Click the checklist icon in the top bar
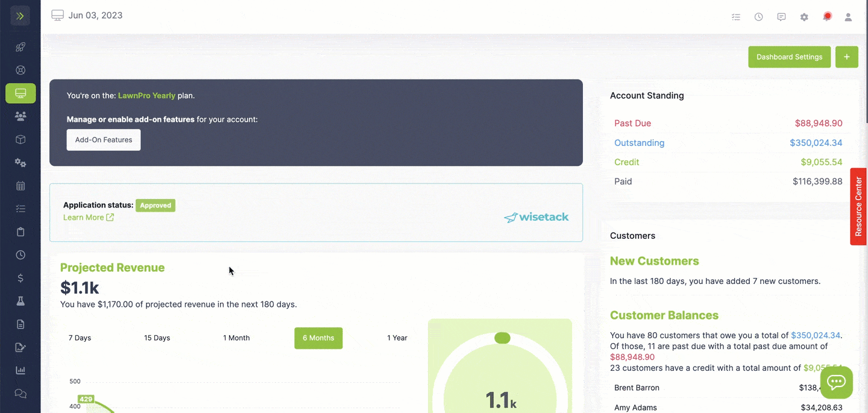The width and height of the screenshot is (868, 413). 736,17
